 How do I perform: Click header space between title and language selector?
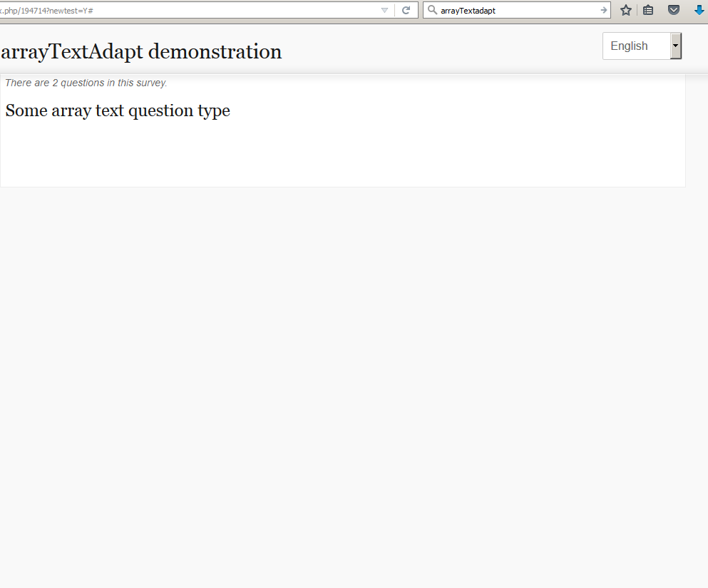tap(442, 50)
